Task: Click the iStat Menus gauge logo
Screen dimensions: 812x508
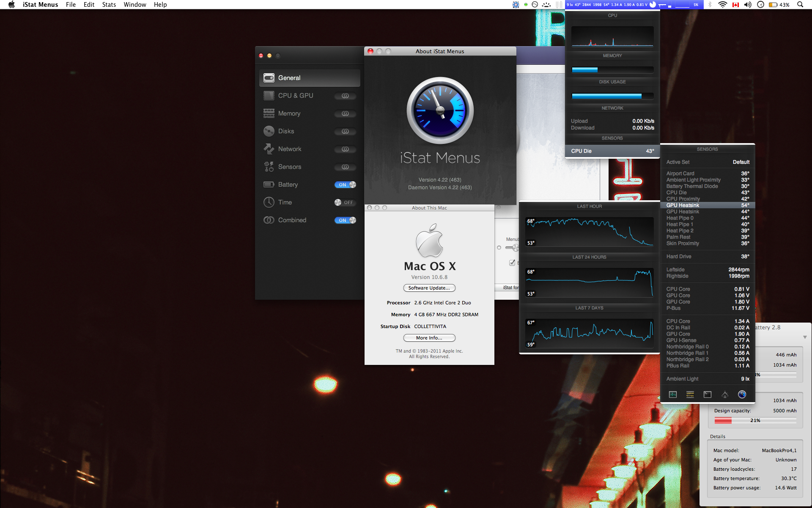Action: pyautogui.click(x=440, y=110)
